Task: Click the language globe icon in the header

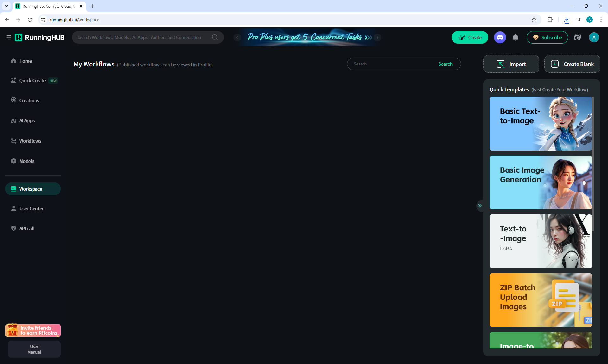Action: pos(577,37)
